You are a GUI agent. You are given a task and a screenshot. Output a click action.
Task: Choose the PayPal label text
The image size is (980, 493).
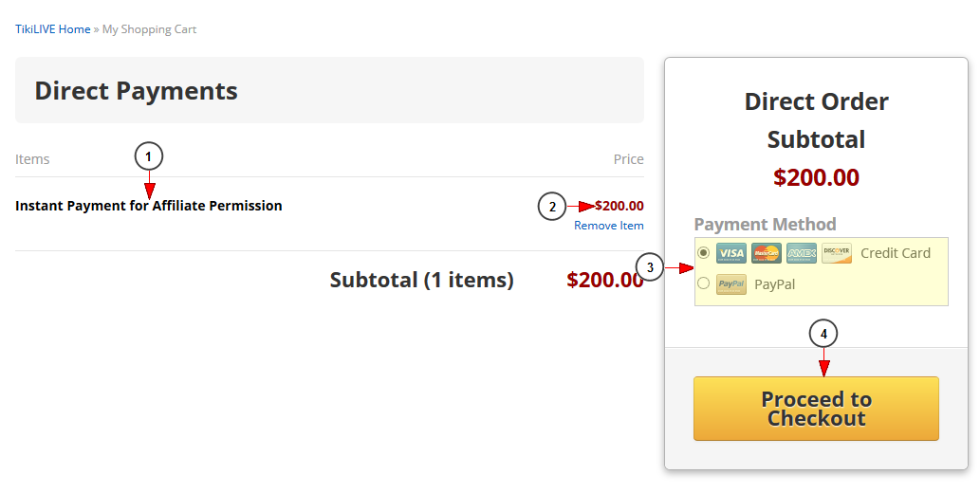pos(775,284)
